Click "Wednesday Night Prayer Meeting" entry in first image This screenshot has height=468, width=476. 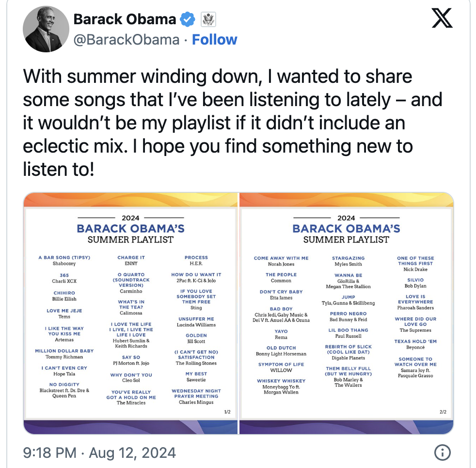click(x=196, y=393)
